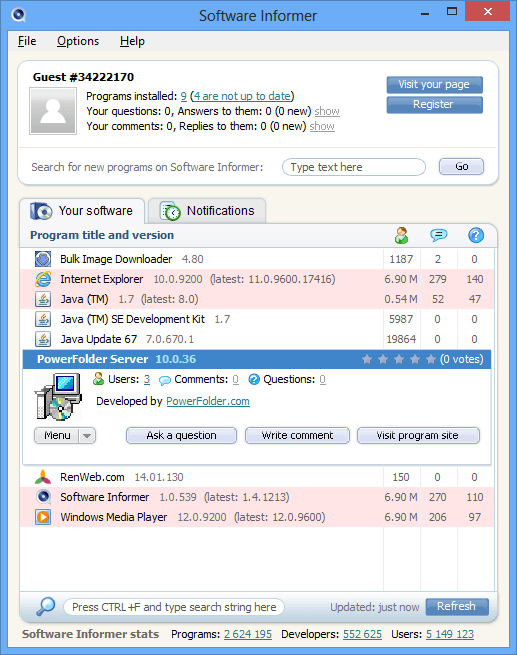Rate PowerFolder Server with the first star

click(x=367, y=359)
